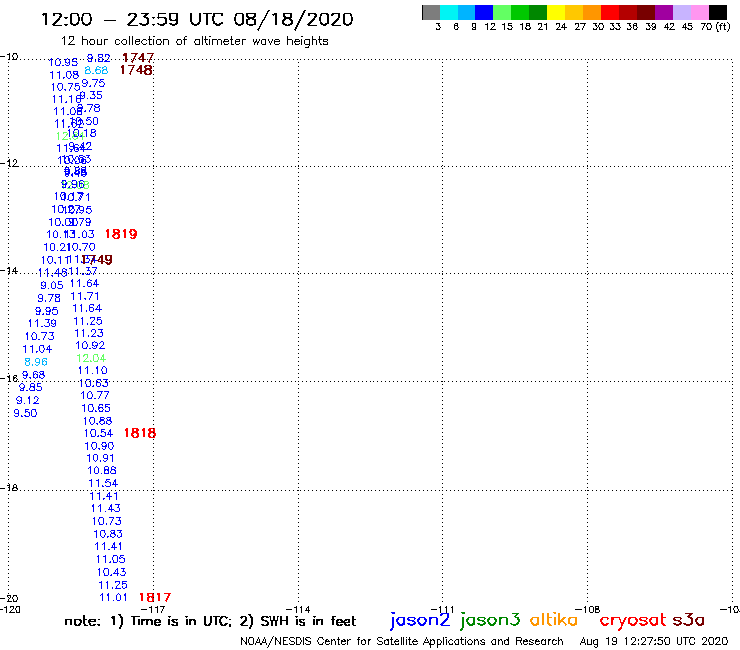Click the NOAA/NESDIS credit line
This screenshot has height=650, width=740.
click(x=402, y=642)
